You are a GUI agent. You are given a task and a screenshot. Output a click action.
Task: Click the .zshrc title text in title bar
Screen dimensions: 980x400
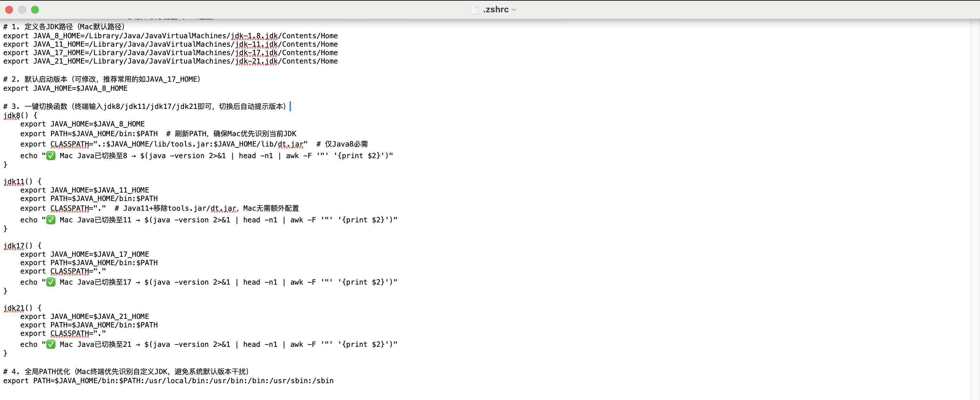[496, 9]
